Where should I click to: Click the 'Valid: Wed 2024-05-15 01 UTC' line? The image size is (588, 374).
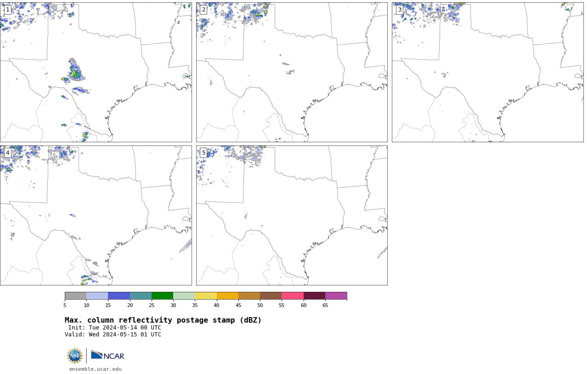(113, 335)
